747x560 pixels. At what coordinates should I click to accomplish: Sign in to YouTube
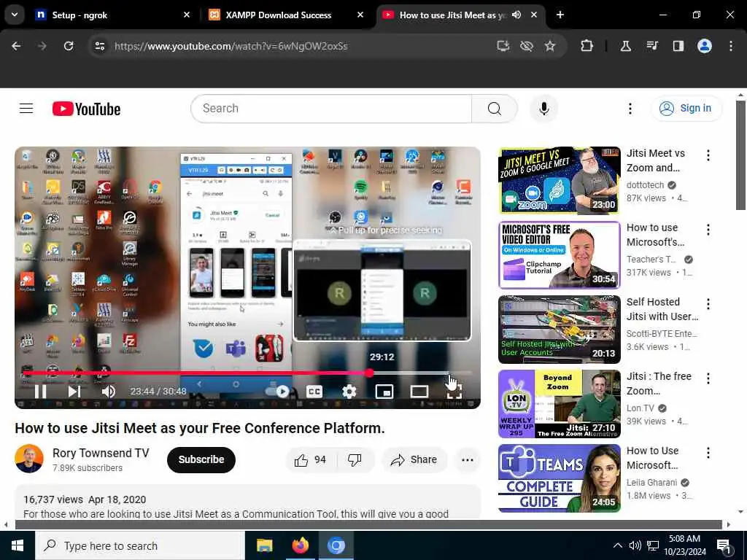(x=686, y=109)
